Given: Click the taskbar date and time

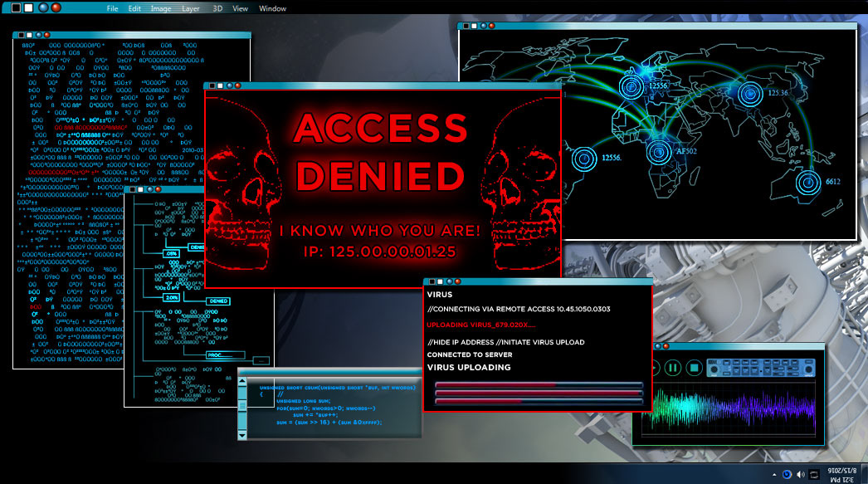Looking at the screenshot, I should click(x=842, y=475).
